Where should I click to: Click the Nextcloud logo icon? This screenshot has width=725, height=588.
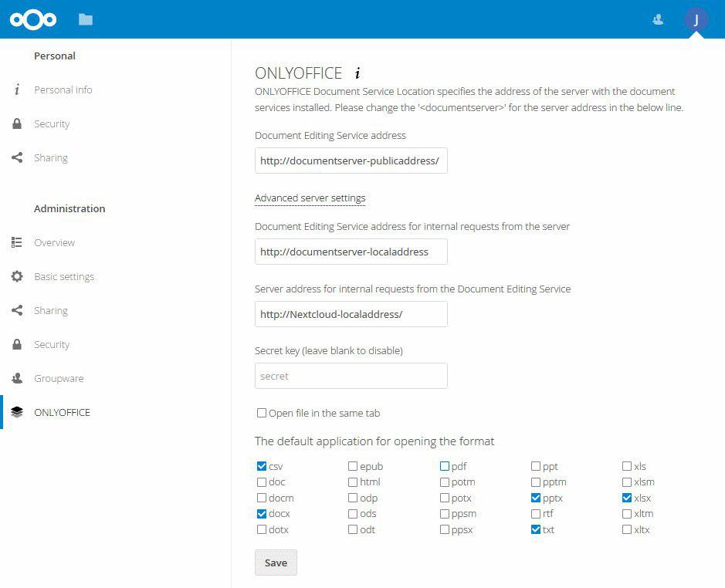point(33,19)
